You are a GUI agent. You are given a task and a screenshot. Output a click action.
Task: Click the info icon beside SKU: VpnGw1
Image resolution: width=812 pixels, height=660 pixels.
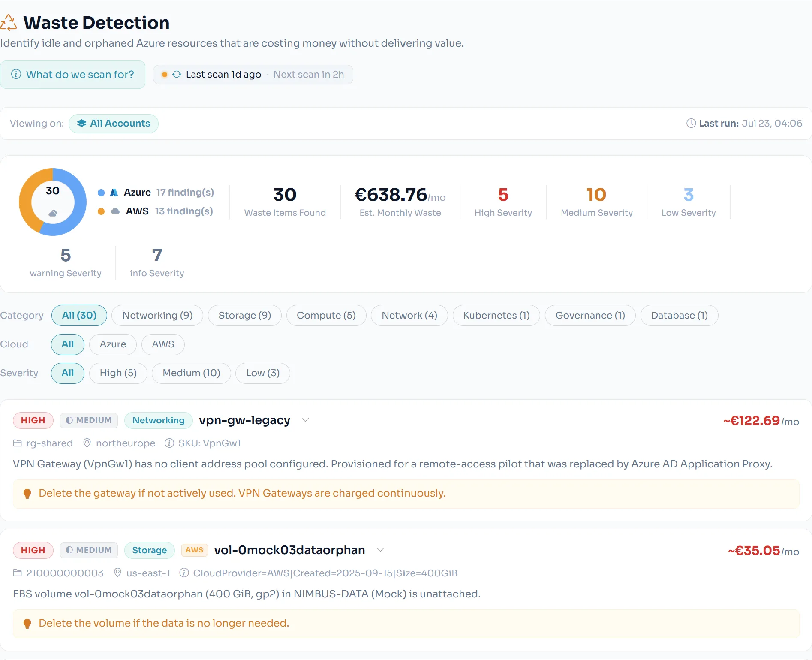point(169,443)
